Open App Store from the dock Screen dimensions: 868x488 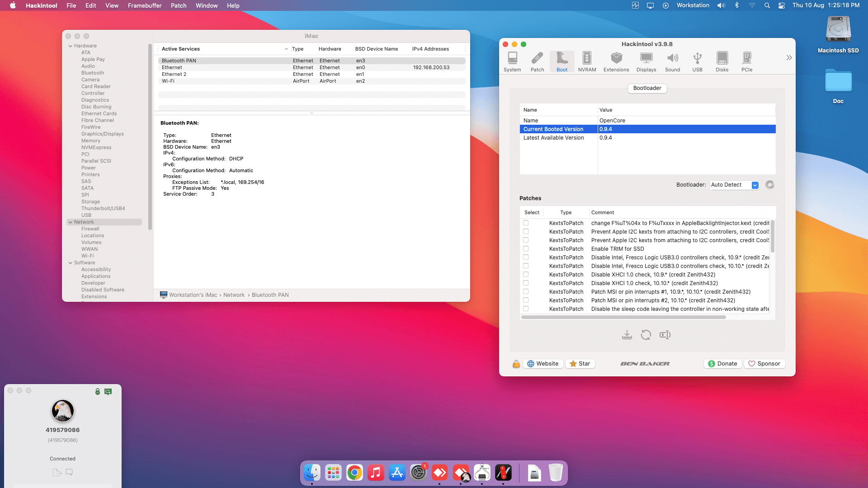coord(397,473)
